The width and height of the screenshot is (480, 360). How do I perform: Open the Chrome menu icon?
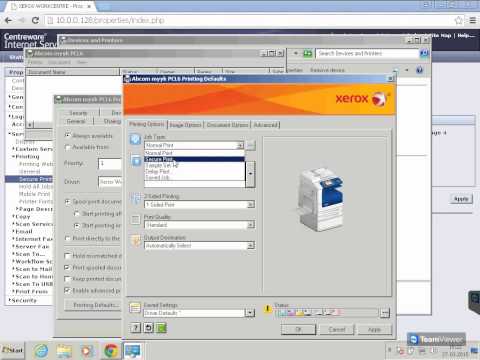[x=473, y=20]
